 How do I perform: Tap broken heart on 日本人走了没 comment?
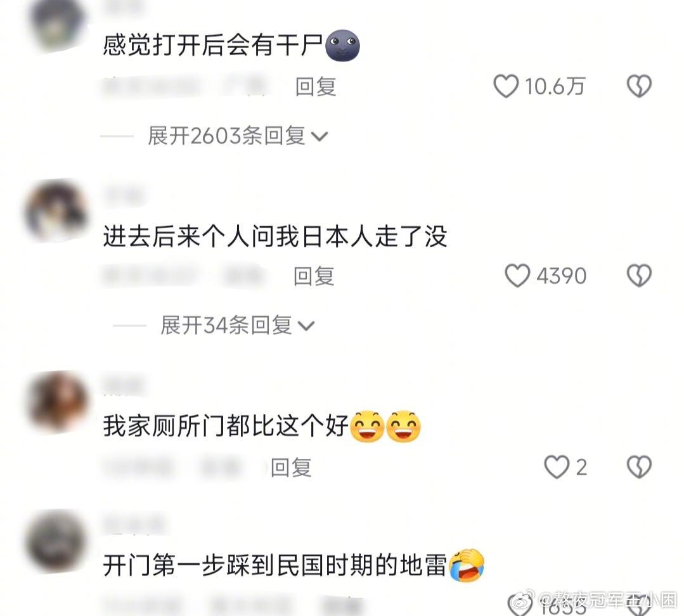(x=639, y=276)
